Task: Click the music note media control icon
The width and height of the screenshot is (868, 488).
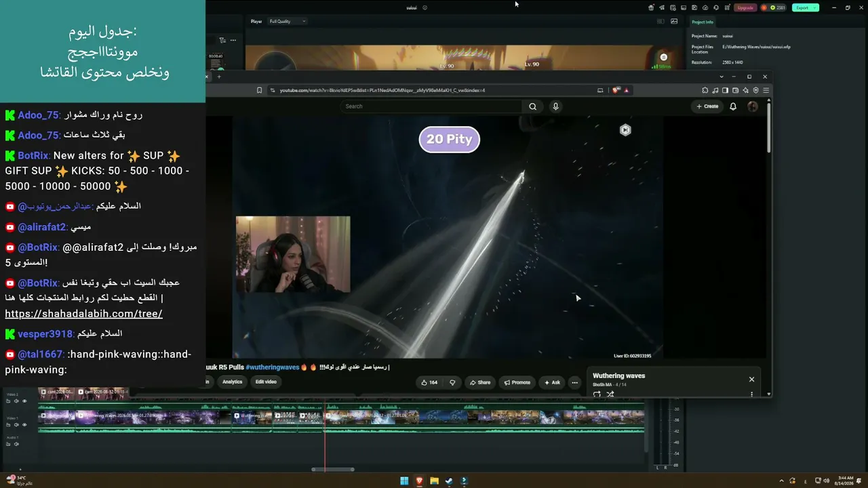Action: pyautogui.click(x=715, y=90)
